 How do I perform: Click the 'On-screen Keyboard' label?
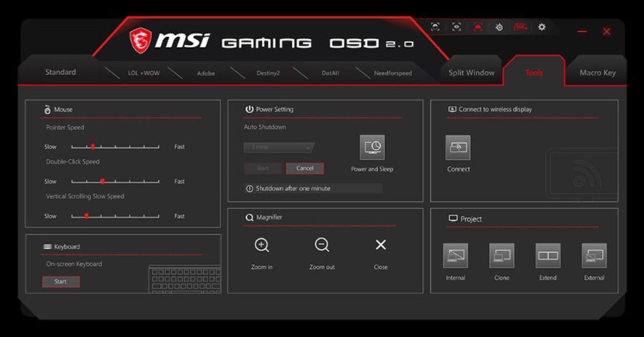[74, 264]
